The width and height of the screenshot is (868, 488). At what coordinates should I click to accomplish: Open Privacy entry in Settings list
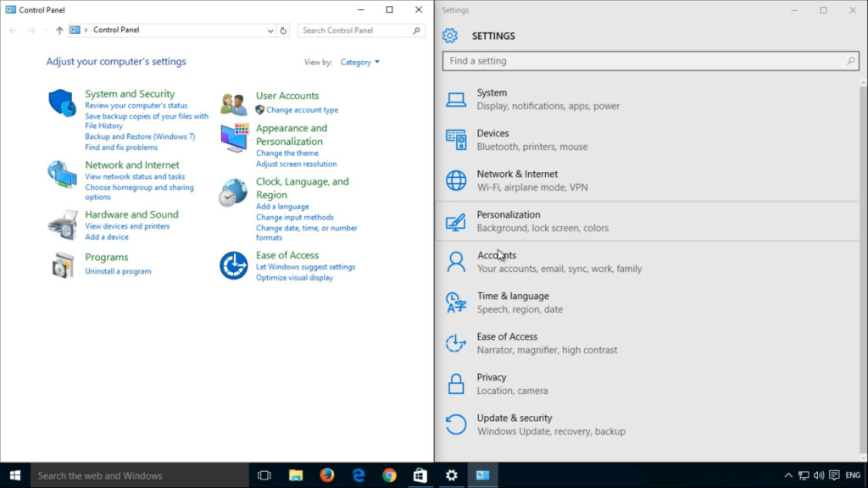pos(648,384)
